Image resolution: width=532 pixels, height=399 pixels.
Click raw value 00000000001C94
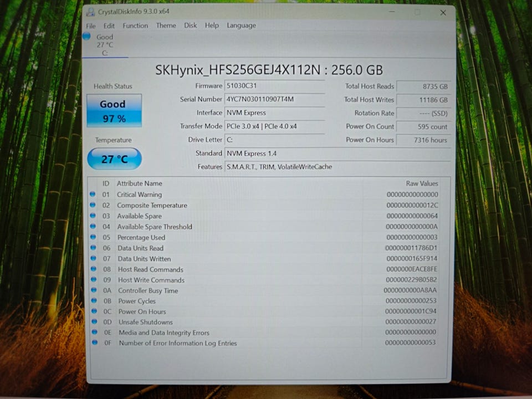411,311
